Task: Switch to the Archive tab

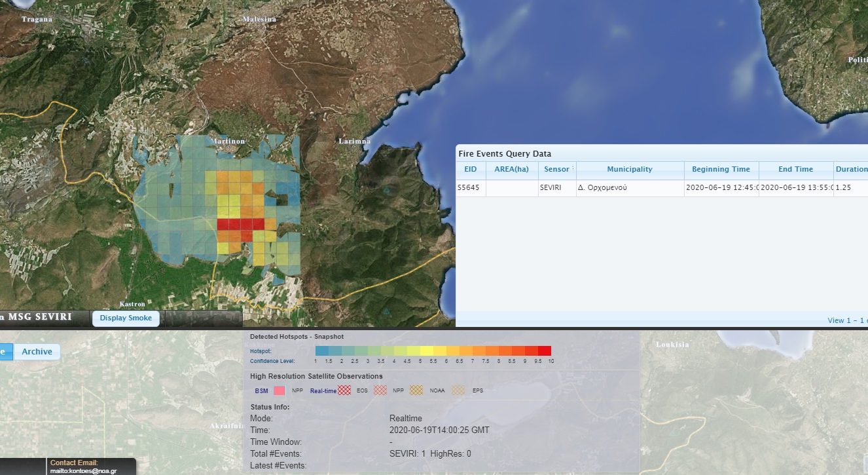Action: 37,352
